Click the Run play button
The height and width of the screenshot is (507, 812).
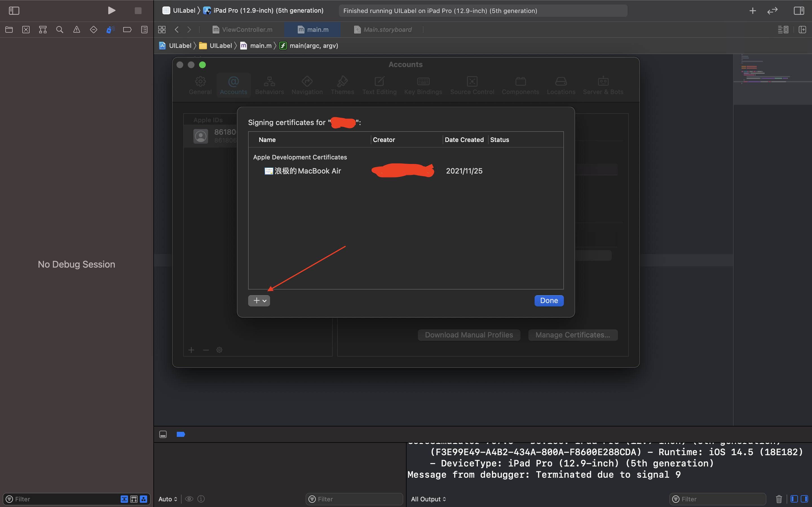pos(111,11)
